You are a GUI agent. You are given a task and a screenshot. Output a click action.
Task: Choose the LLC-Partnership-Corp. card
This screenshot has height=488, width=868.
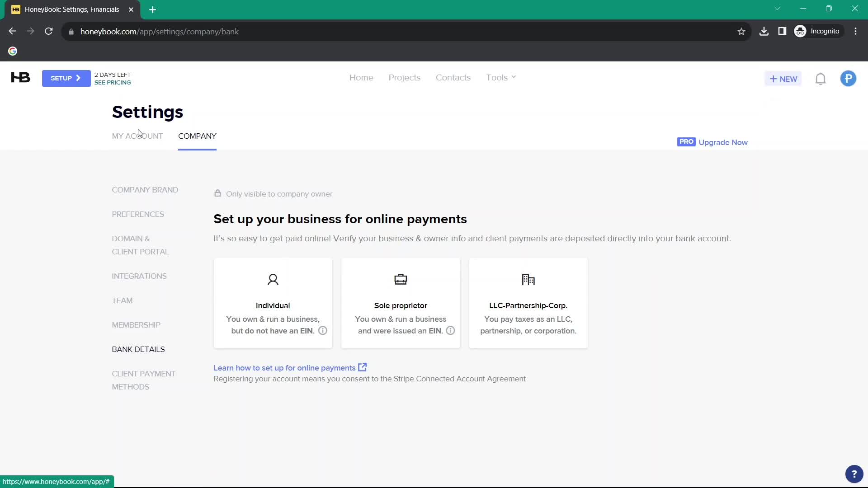click(528, 303)
